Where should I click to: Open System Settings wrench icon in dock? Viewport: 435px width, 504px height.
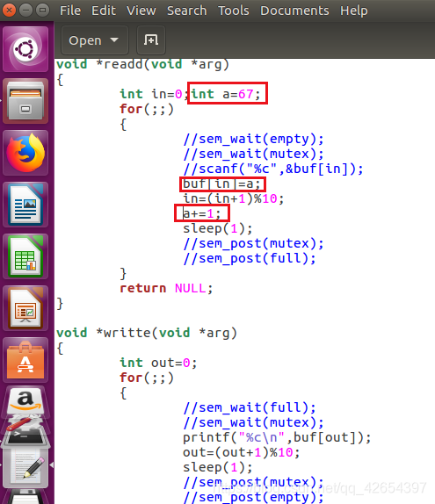[x=24, y=422]
